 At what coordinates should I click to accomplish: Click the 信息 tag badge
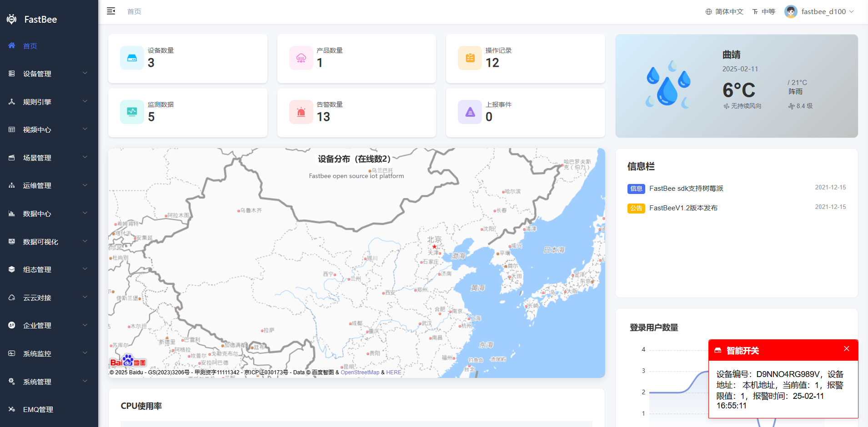(636, 189)
